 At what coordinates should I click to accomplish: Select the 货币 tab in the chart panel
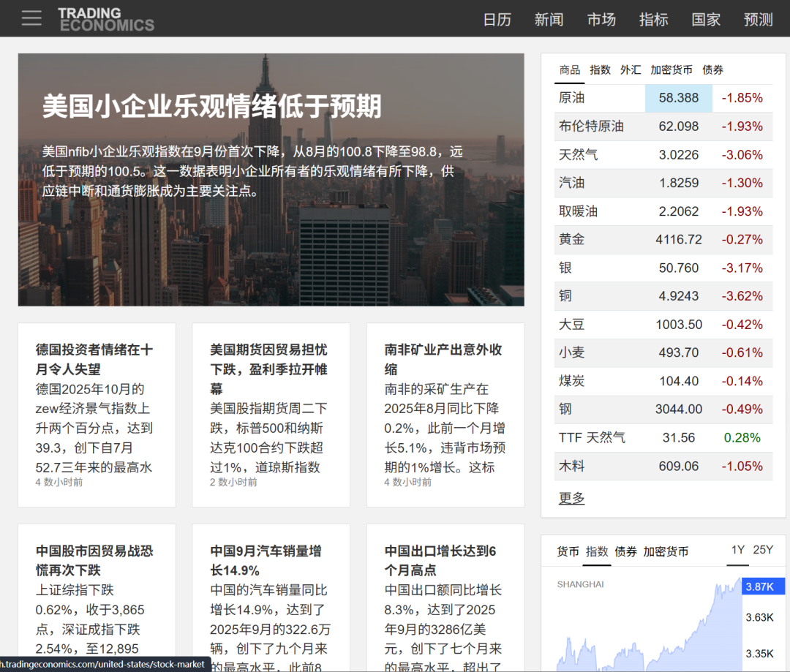568,551
